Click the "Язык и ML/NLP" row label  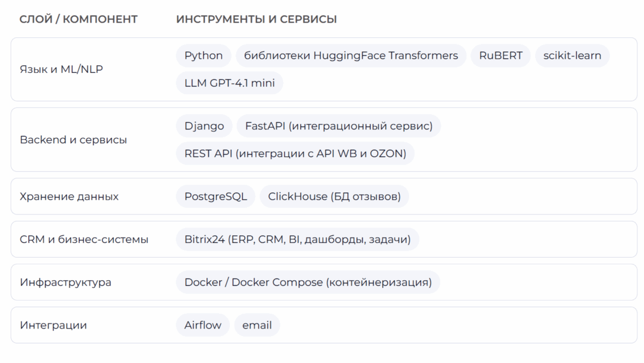(x=61, y=70)
